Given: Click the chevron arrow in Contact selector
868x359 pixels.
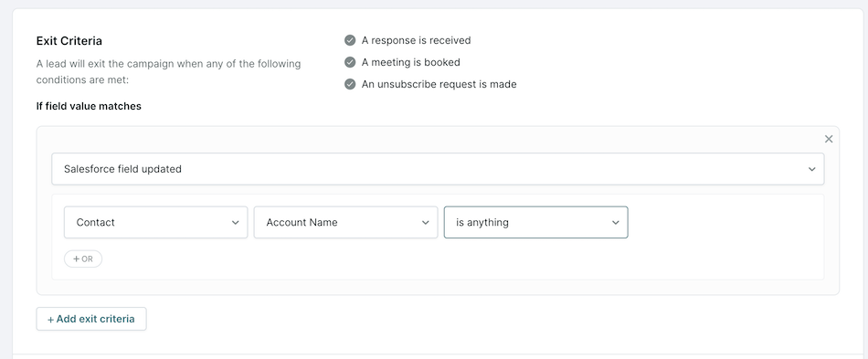Looking at the screenshot, I should click(x=235, y=222).
